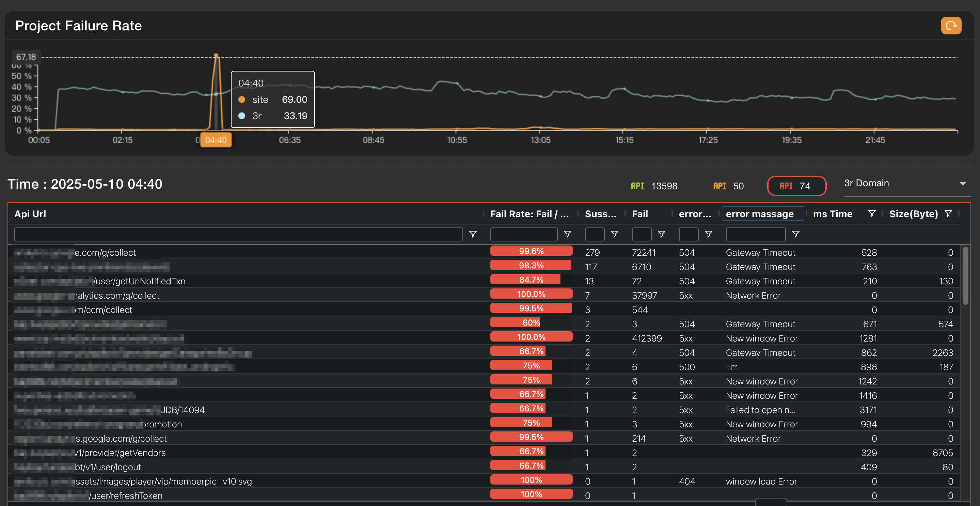Click filter icon beside Fail filter box
The image size is (980, 506).
(x=661, y=234)
